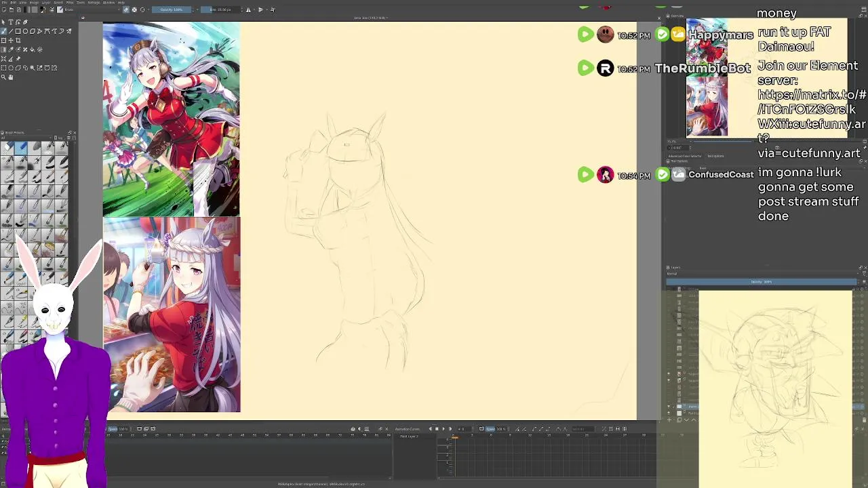Click the ConfusedCoast username in chat
The height and width of the screenshot is (488, 868).
click(x=721, y=175)
